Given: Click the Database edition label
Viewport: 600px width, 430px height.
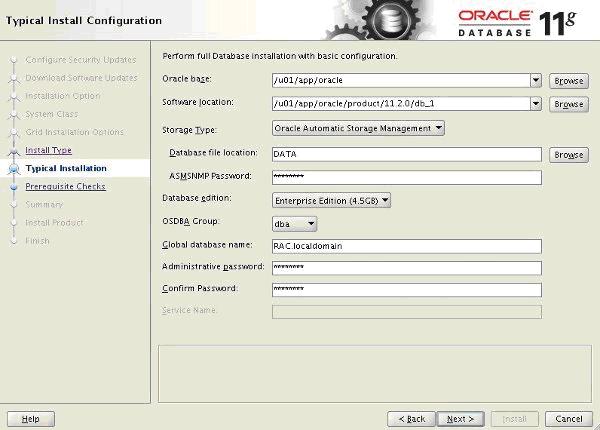Looking at the screenshot, I should (197, 198).
